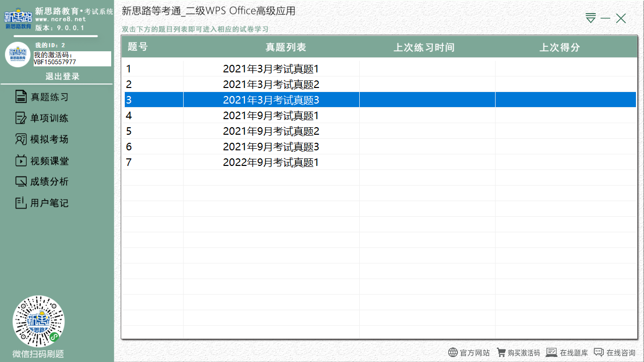The image size is (644, 362).
Task: Click the 模拟考场 sidebar icon
Action: coord(21,139)
